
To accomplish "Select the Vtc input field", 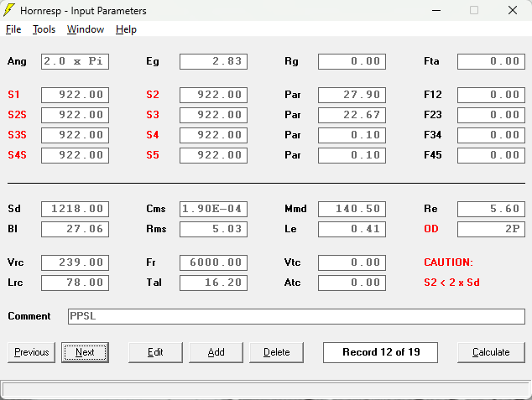I will coord(352,262).
